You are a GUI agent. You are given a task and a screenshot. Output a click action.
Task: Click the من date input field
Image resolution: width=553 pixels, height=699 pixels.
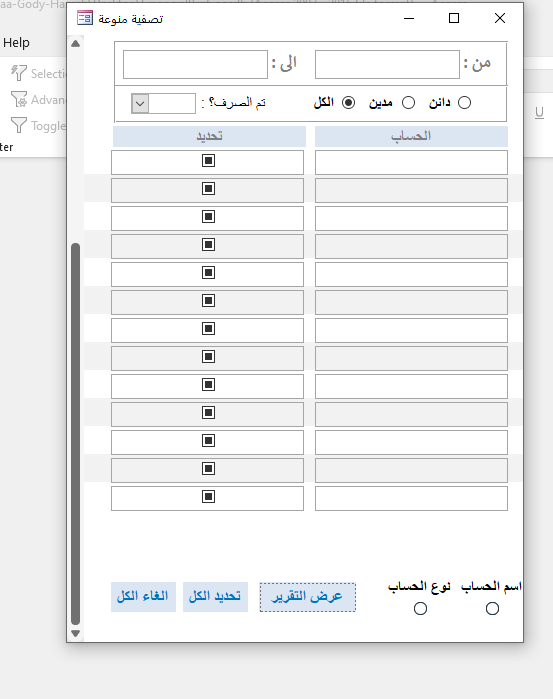(x=387, y=65)
